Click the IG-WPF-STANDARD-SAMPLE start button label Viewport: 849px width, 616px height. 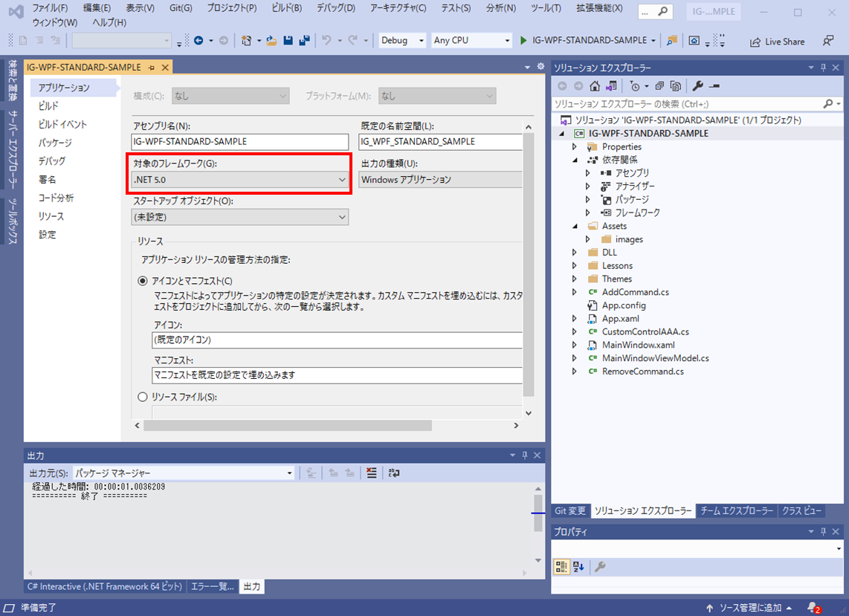590,41
